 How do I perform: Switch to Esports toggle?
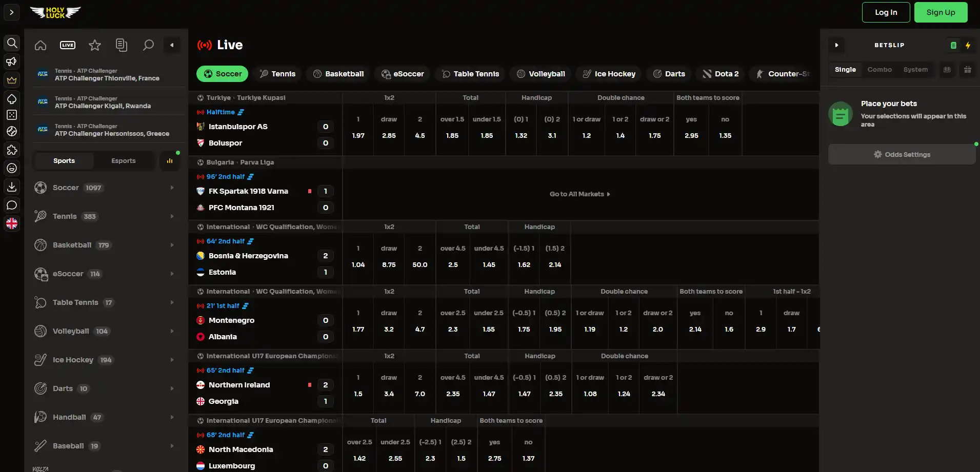(x=124, y=161)
